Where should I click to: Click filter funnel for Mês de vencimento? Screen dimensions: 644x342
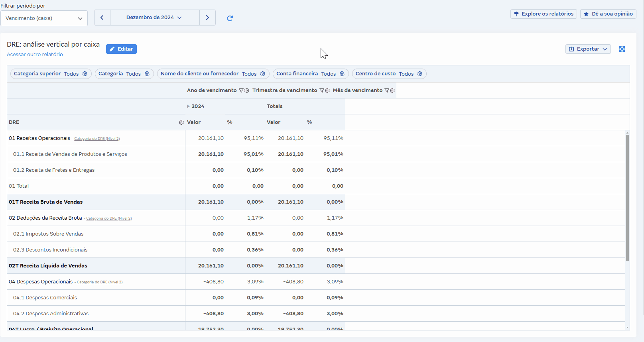click(x=387, y=90)
